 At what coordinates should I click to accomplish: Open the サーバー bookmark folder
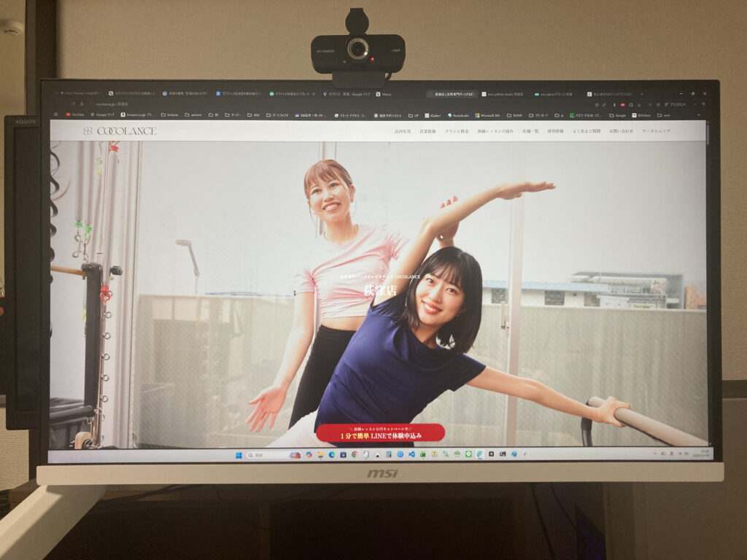click(x=232, y=114)
